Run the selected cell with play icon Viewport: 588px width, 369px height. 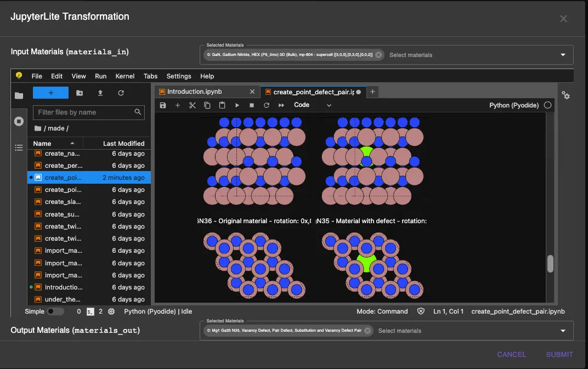(237, 105)
